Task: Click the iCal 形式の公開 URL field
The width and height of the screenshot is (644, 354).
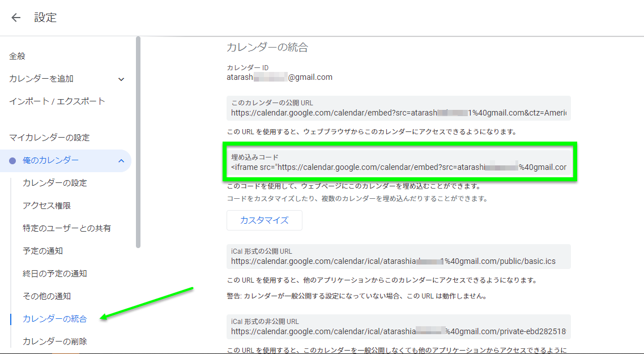Action: (x=398, y=257)
